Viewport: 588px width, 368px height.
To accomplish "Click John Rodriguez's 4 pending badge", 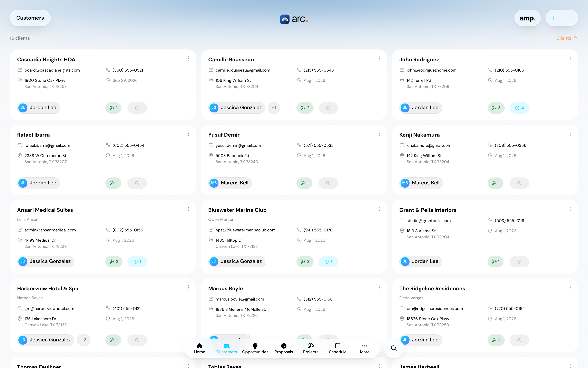I will point(519,108).
